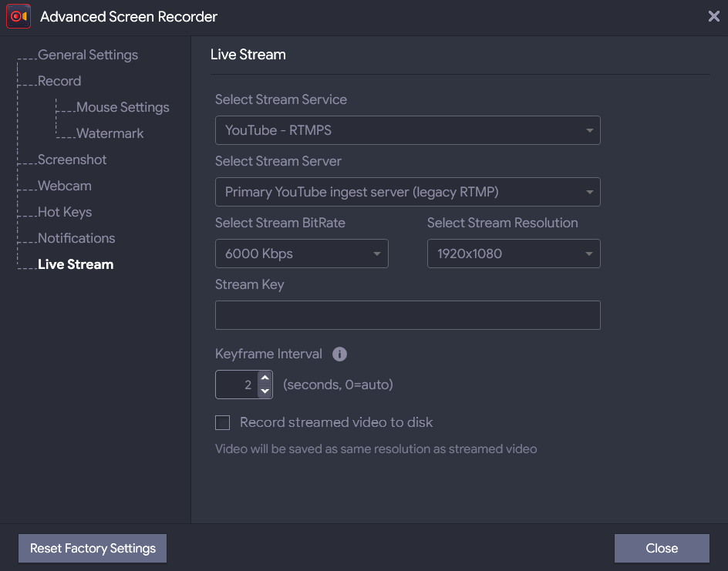Click inside the Stream Key input field

pos(407,314)
